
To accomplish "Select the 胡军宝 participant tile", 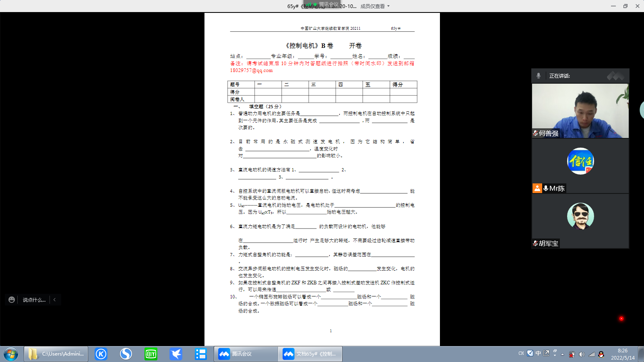I will [x=580, y=221].
